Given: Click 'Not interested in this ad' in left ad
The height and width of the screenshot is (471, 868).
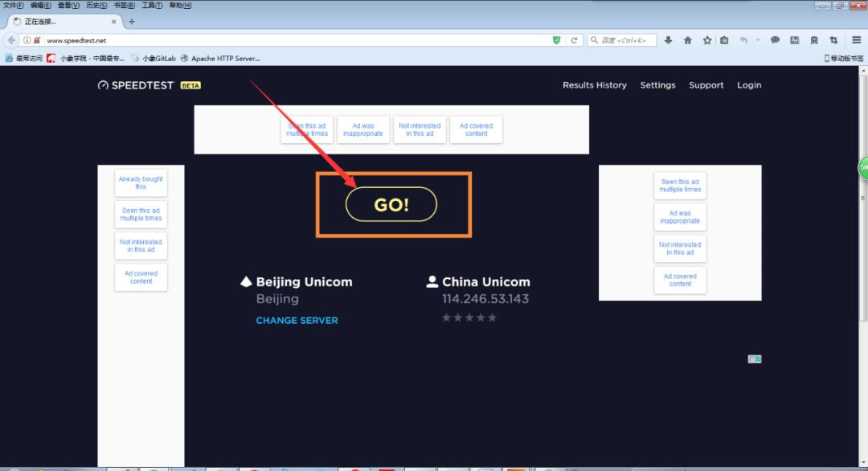Looking at the screenshot, I should coord(141,246).
